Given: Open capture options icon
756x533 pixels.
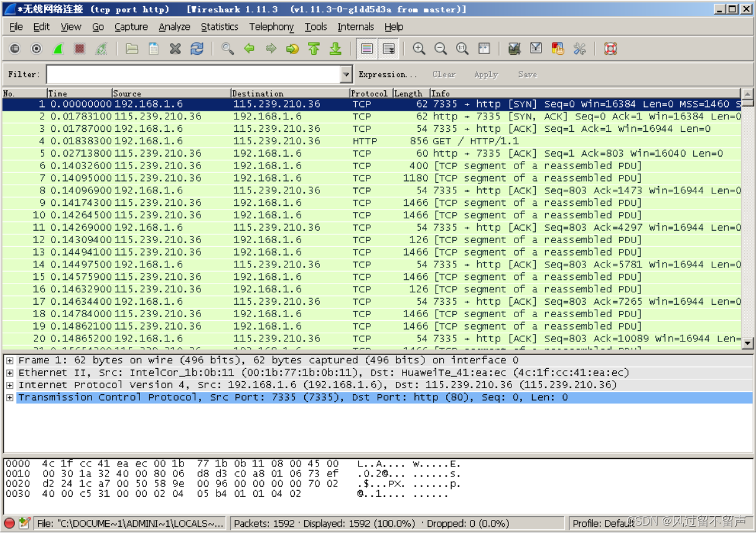Looking at the screenshot, I should [x=36, y=49].
